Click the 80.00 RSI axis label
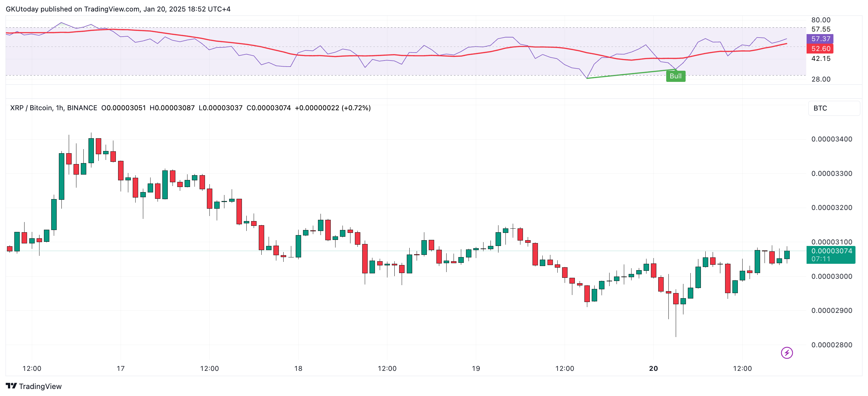The height and width of the screenshot is (396, 868). (821, 20)
